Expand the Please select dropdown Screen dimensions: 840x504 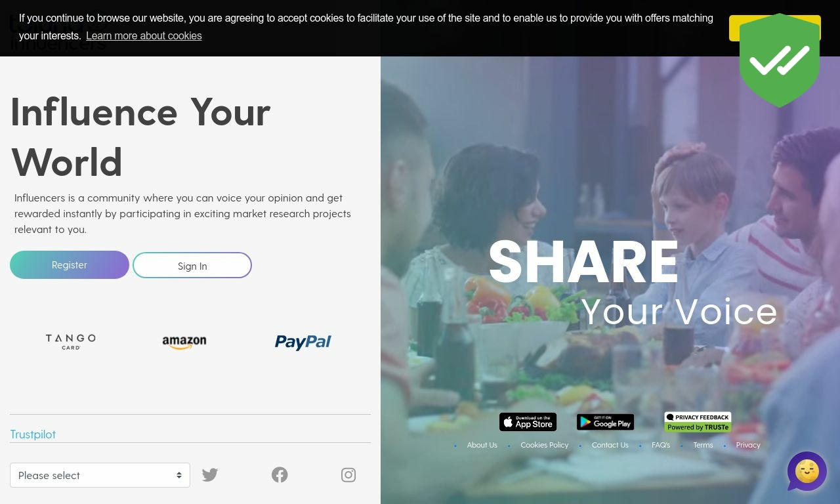tap(100, 475)
